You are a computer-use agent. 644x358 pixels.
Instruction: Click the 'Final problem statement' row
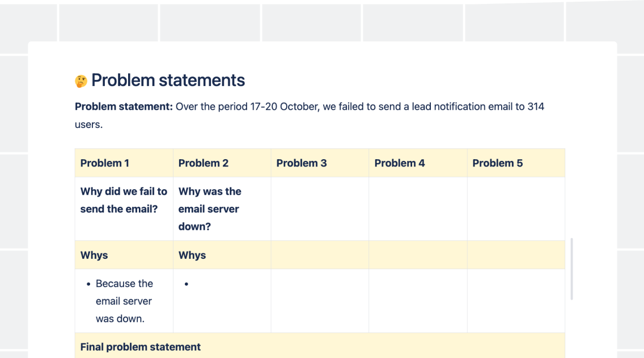[320, 346]
